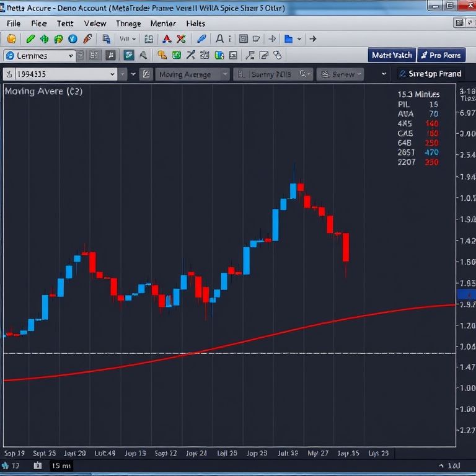
Task: Click the blue globe toolbar icon
Action: click(73, 39)
